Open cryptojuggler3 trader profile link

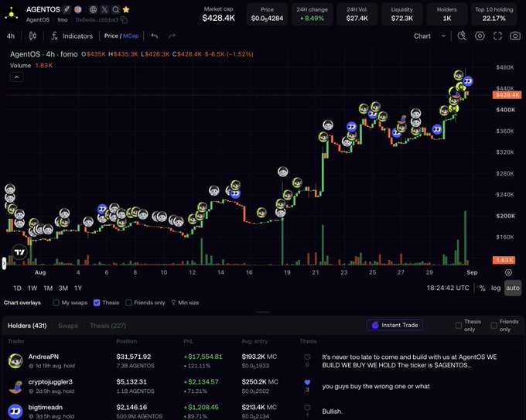point(50,382)
